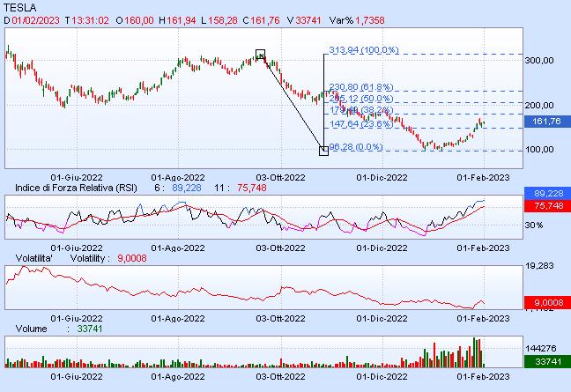Select the date value 01/02/2023 in header

(x=35, y=20)
